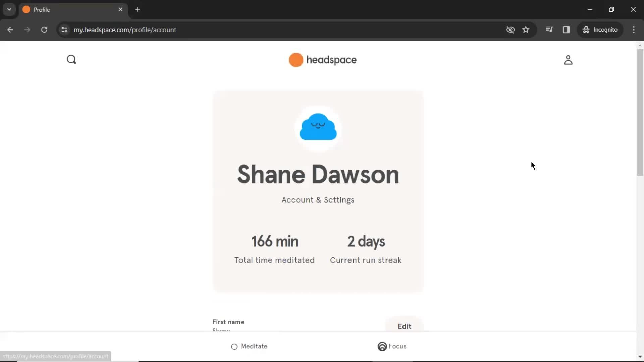Click the browser incognito icon
The height and width of the screenshot is (362, 644).
[x=586, y=29]
